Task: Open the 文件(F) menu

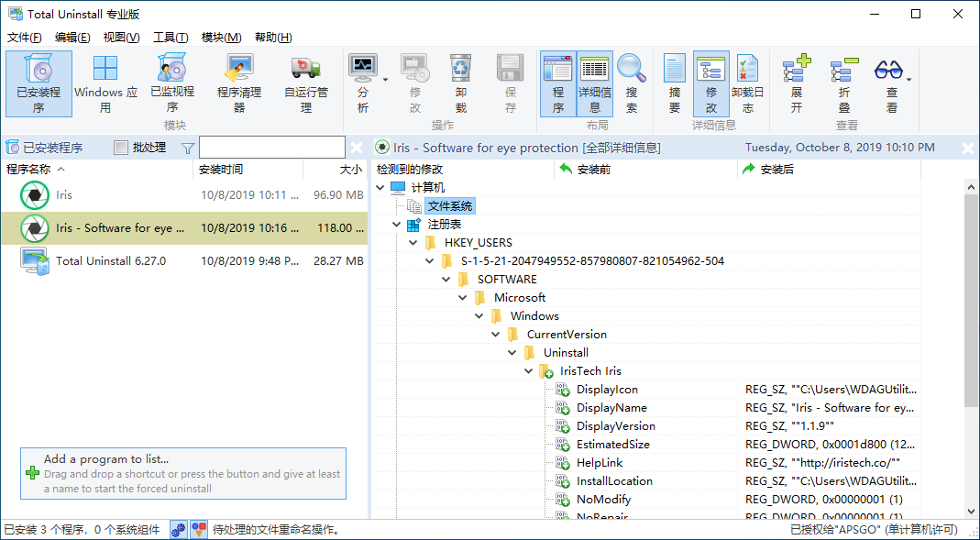Action: coord(25,38)
